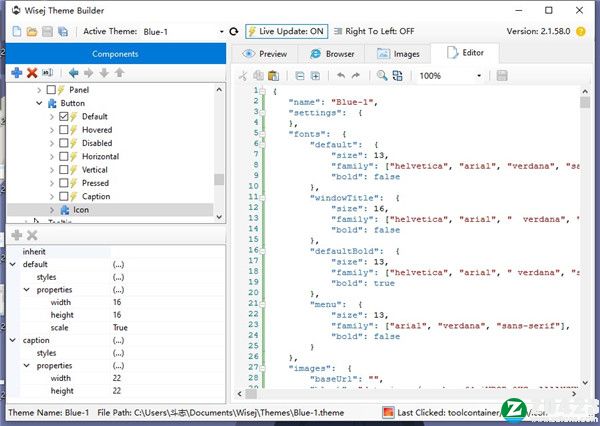Click the Paste clipboard icon in editor
This screenshot has width=600, height=426.
point(273,75)
